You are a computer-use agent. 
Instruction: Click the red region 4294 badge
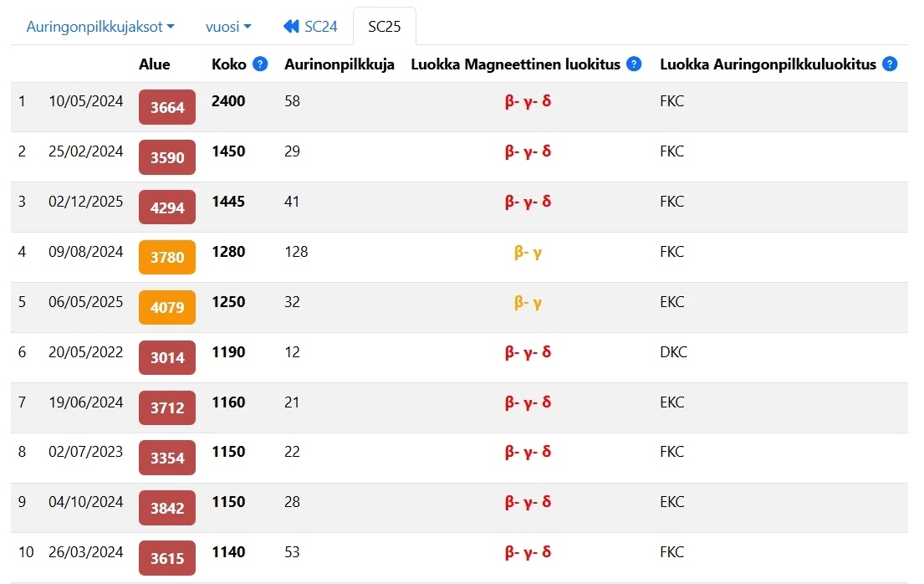[x=167, y=207]
